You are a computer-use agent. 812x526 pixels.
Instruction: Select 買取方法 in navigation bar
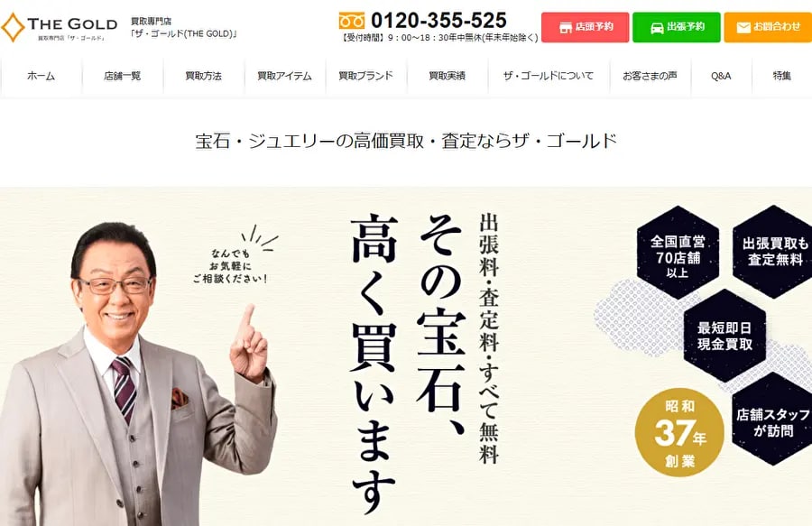[x=204, y=76]
